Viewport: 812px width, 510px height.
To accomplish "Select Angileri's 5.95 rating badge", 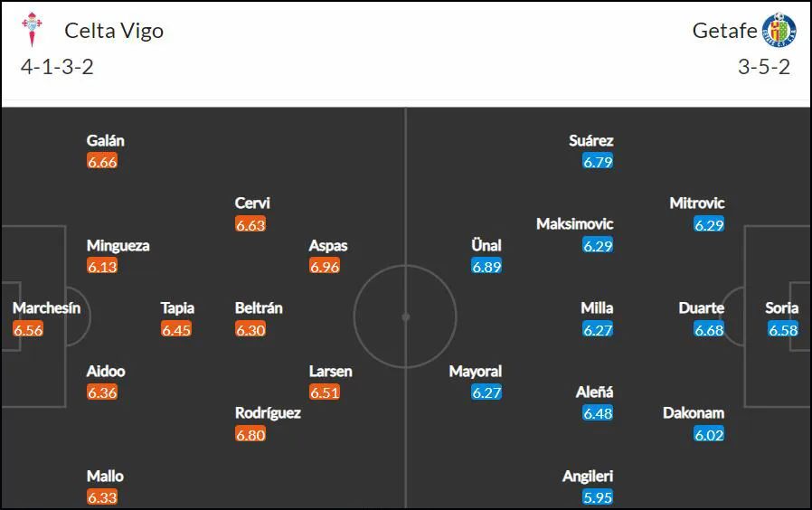I will tap(598, 497).
